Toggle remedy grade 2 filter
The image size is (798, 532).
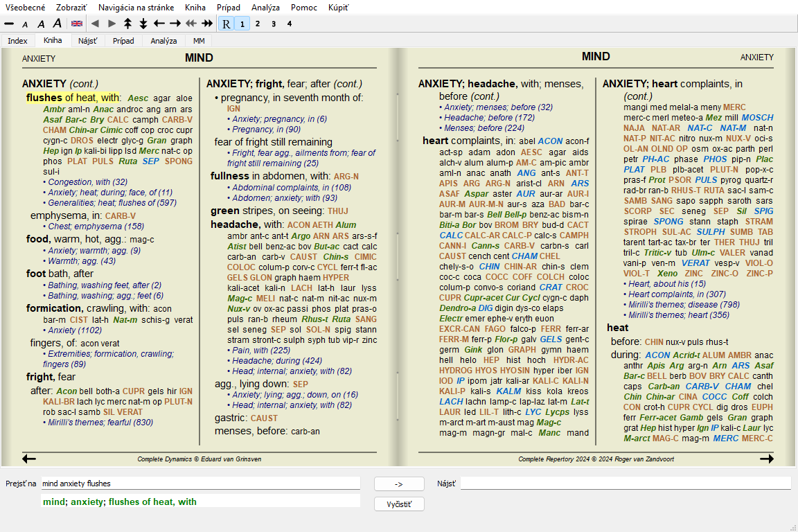[258, 24]
